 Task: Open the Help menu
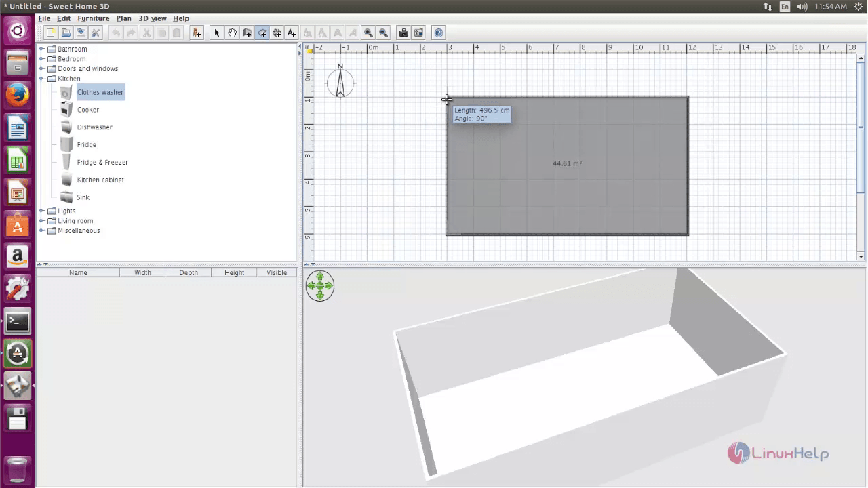tap(181, 18)
